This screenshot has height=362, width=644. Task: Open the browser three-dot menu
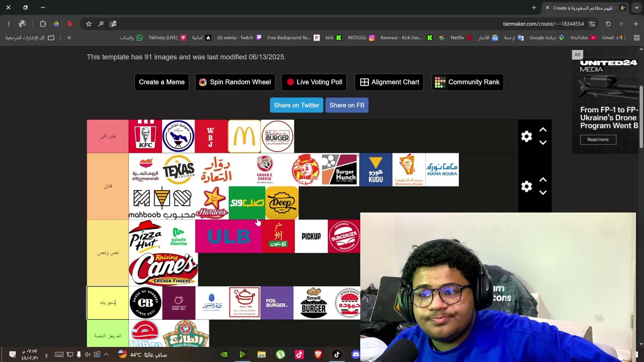pos(9,24)
